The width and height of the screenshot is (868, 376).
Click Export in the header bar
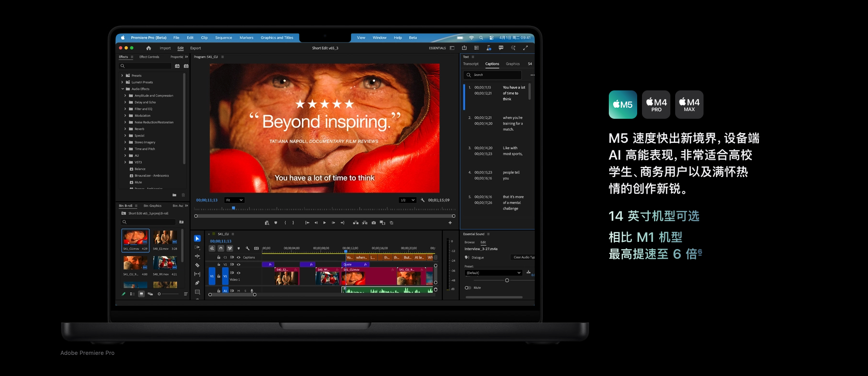pos(195,48)
